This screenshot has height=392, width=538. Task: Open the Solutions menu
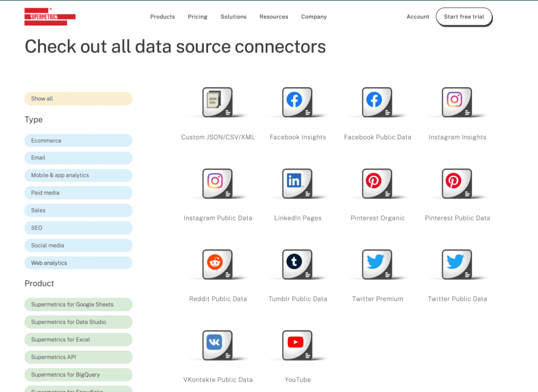(234, 17)
